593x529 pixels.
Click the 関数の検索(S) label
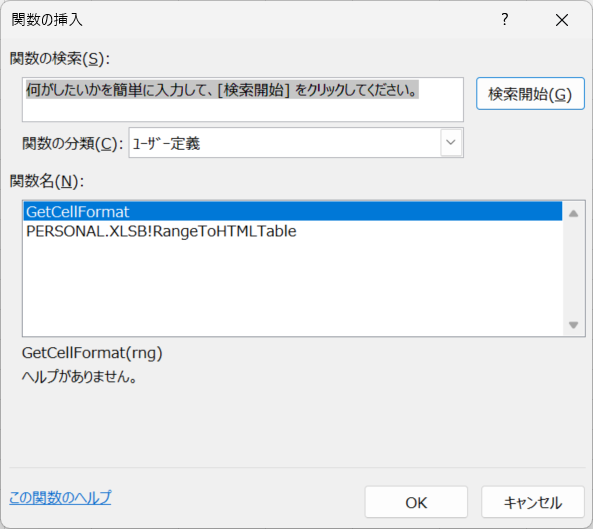coord(60,59)
